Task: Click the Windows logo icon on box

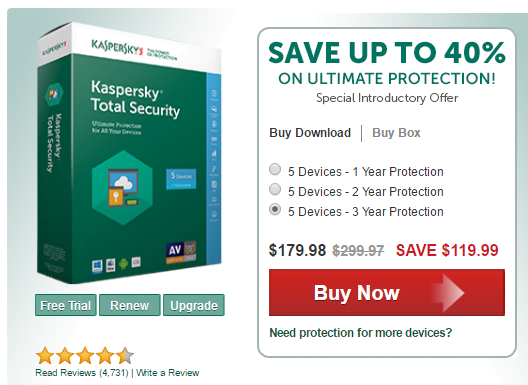Action: [97, 266]
